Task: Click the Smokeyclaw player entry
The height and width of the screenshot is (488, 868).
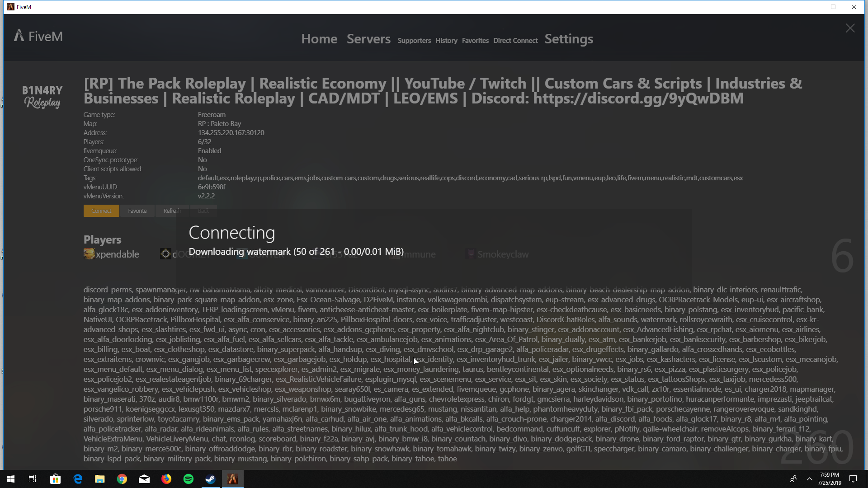Action: click(x=497, y=254)
